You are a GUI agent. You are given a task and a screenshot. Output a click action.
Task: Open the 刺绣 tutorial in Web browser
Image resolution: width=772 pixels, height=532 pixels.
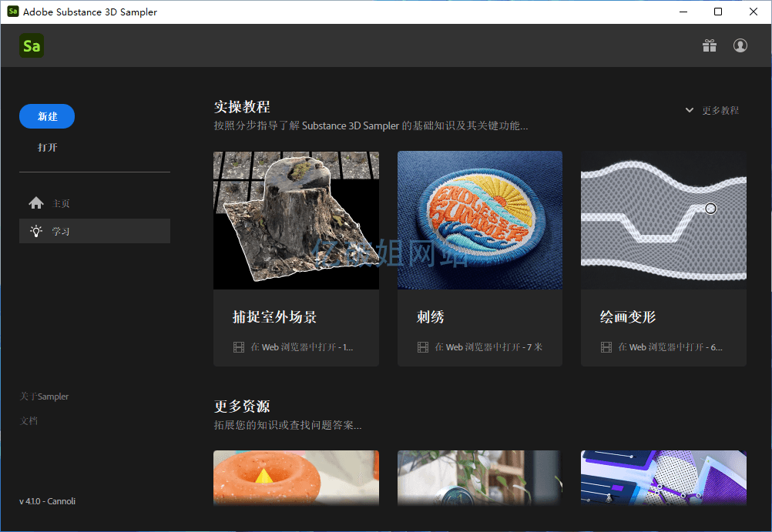coord(488,347)
